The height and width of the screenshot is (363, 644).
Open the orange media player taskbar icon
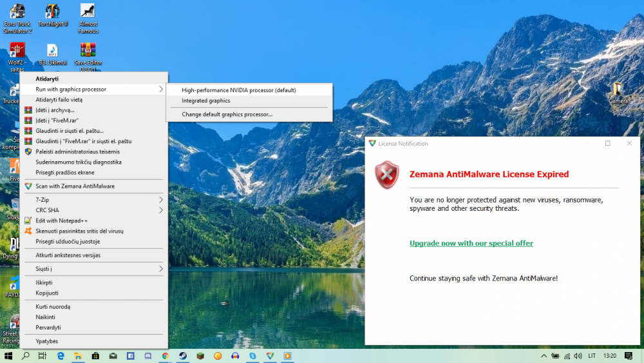pos(287,356)
